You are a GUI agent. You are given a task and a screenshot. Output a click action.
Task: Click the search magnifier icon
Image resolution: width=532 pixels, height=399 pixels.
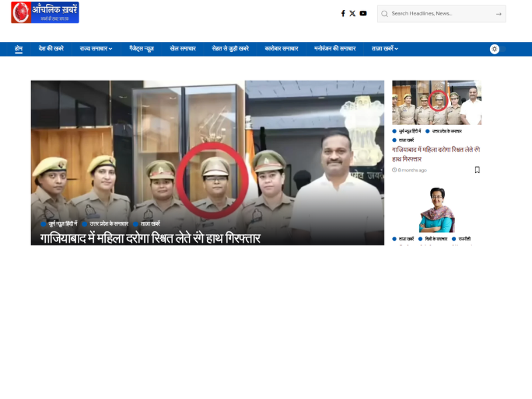(x=384, y=14)
